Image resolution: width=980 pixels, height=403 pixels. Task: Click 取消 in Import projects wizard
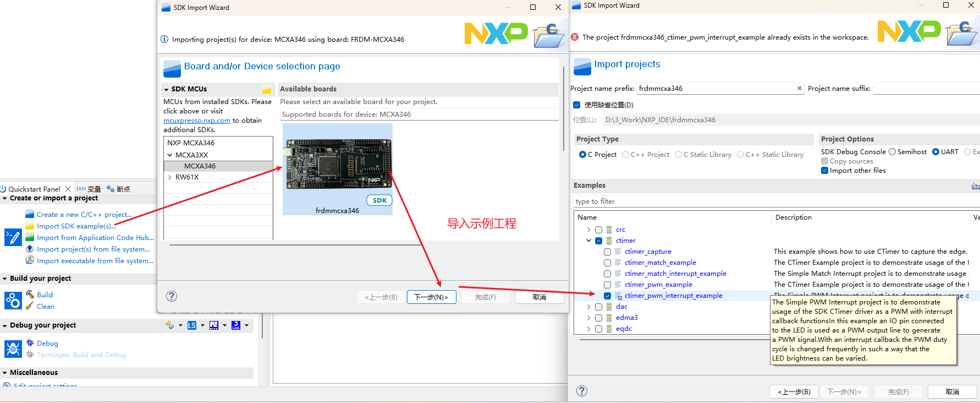coord(953,391)
